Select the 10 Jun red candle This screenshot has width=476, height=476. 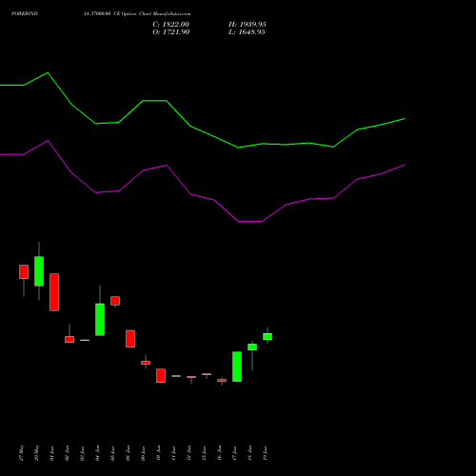coord(161,376)
